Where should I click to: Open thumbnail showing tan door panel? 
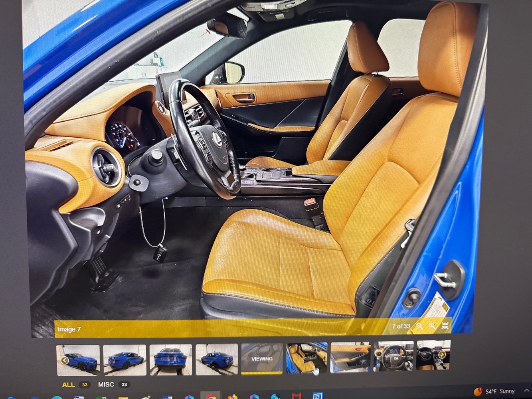click(x=351, y=357)
